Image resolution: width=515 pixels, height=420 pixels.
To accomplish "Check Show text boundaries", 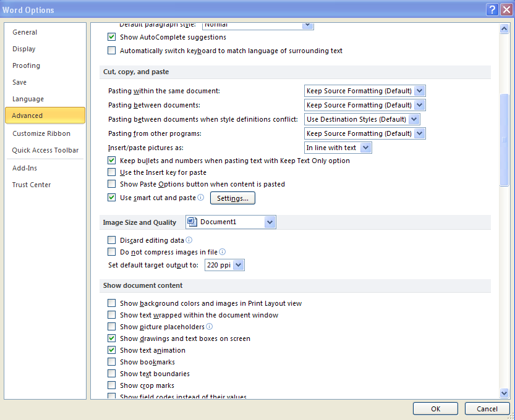I will [111, 374].
